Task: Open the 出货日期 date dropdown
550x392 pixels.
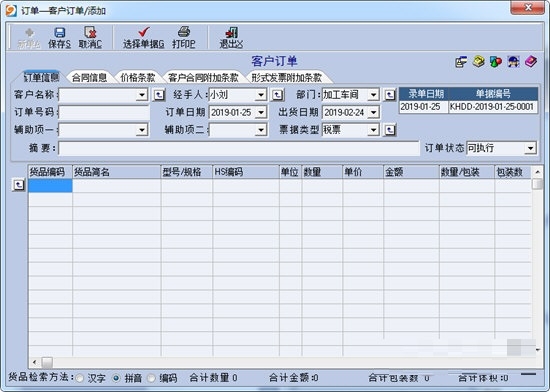Action: (373, 113)
